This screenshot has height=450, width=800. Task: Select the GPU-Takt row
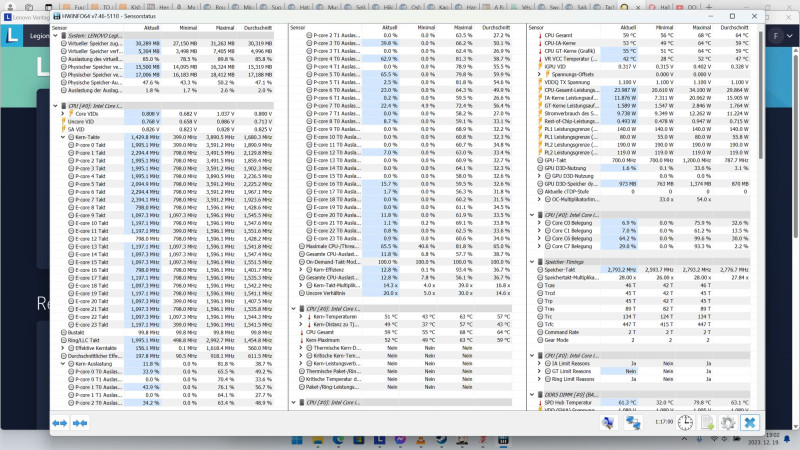pyautogui.click(x=643, y=160)
